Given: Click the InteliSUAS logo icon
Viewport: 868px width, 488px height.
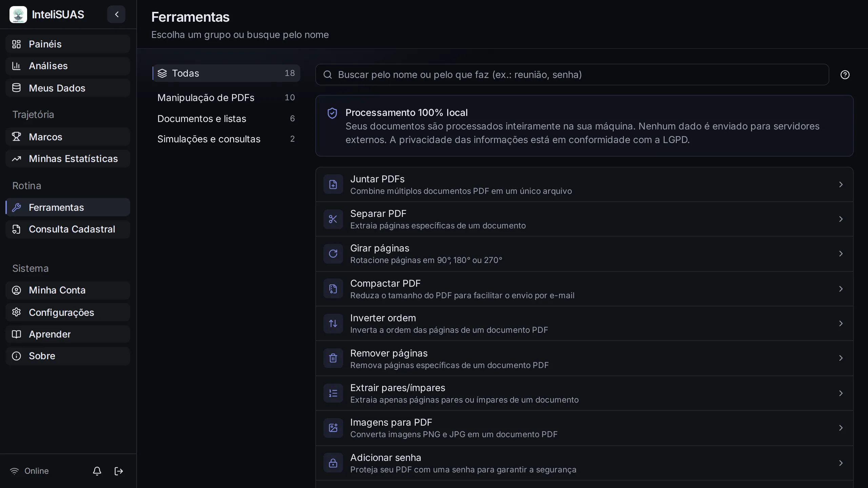Looking at the screenshot, I should pos(18,15).
